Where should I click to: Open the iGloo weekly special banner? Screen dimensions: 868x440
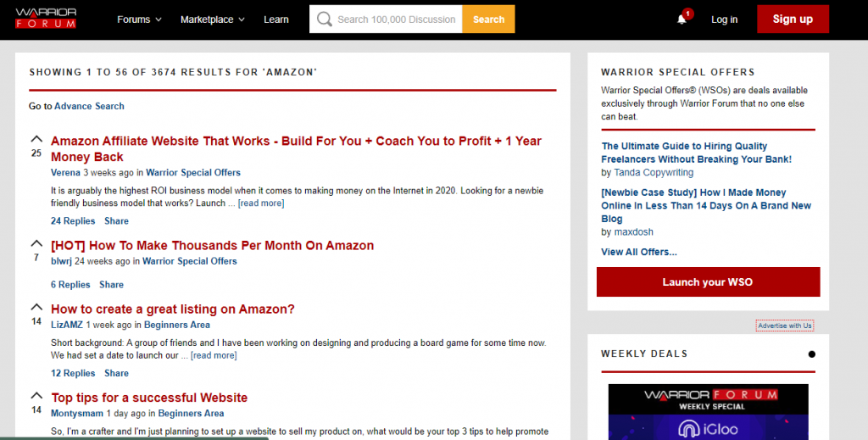point(708,412)
